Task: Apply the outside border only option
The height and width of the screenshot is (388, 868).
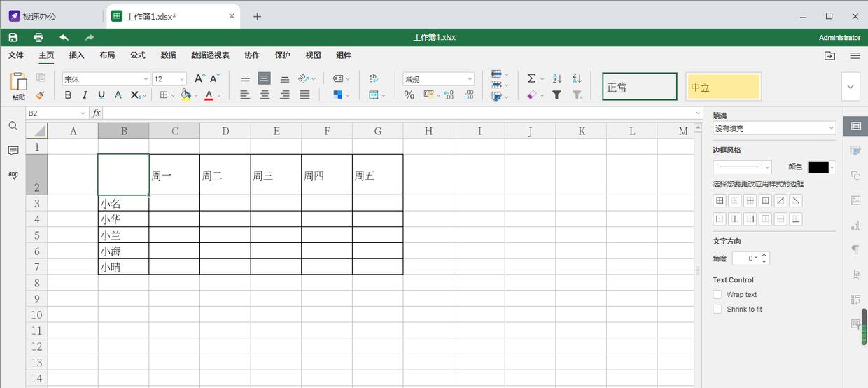Action: click(765, 200)
